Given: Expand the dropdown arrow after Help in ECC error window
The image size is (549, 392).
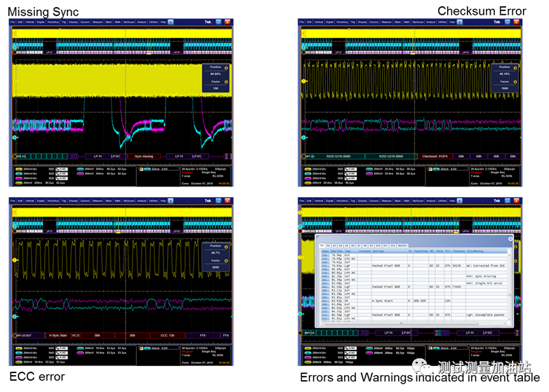Looking at the screenshot, I should pos(171,201).
